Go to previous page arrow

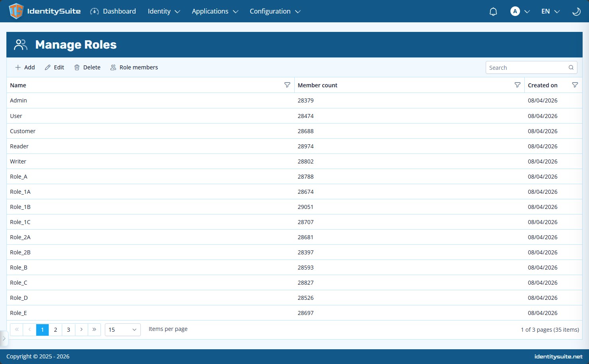click(x=30, y=330)
